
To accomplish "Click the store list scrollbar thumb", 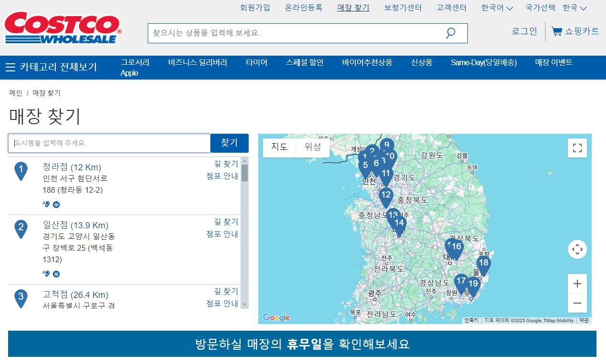I will (244, 173).
